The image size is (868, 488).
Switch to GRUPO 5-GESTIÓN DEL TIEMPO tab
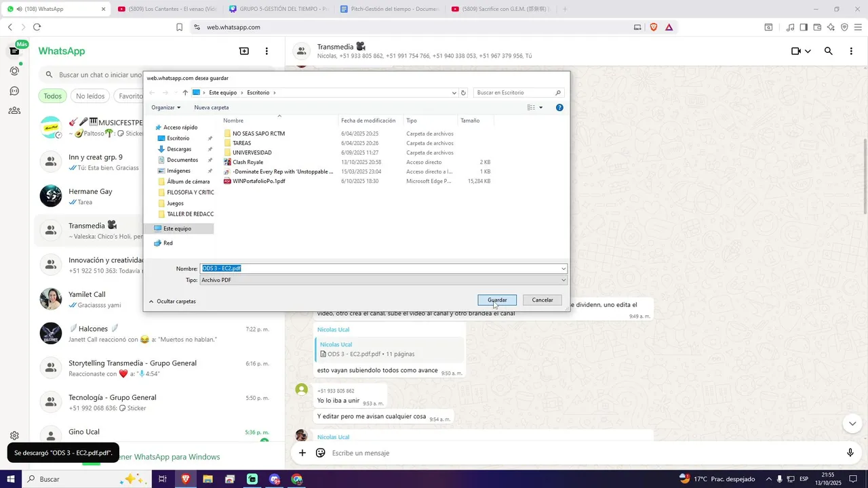[x=279, y=9]
